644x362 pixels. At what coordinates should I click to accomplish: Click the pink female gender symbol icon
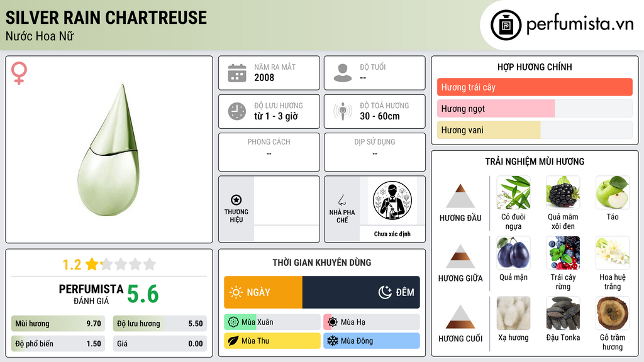pyautogui.click(x=19, y=73)
